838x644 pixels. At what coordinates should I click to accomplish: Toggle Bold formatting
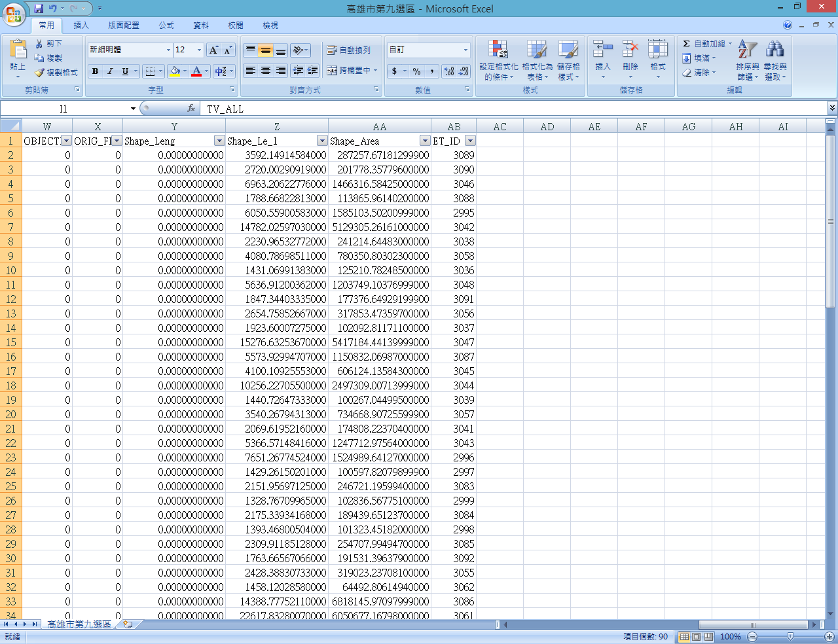pos(96,71)
